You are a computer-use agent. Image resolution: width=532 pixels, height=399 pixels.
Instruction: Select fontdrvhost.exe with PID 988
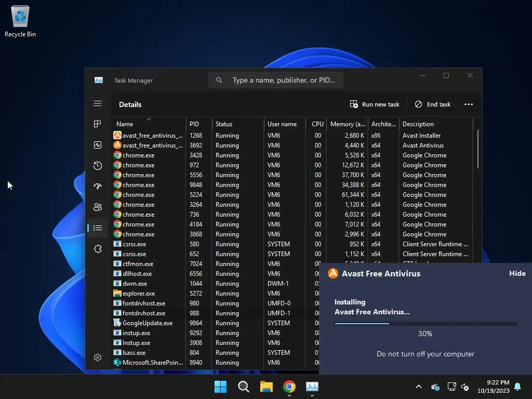216,313
